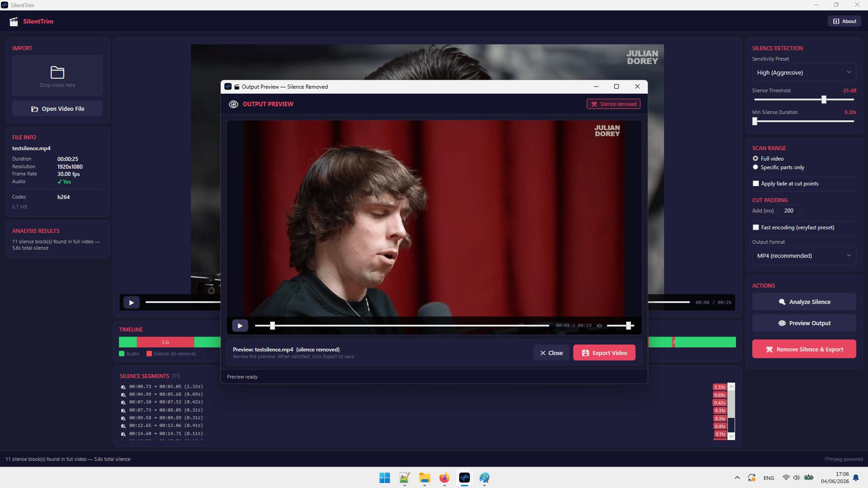Click the Preview ready status text
This screenshot has height=488, width=868.
242,377
